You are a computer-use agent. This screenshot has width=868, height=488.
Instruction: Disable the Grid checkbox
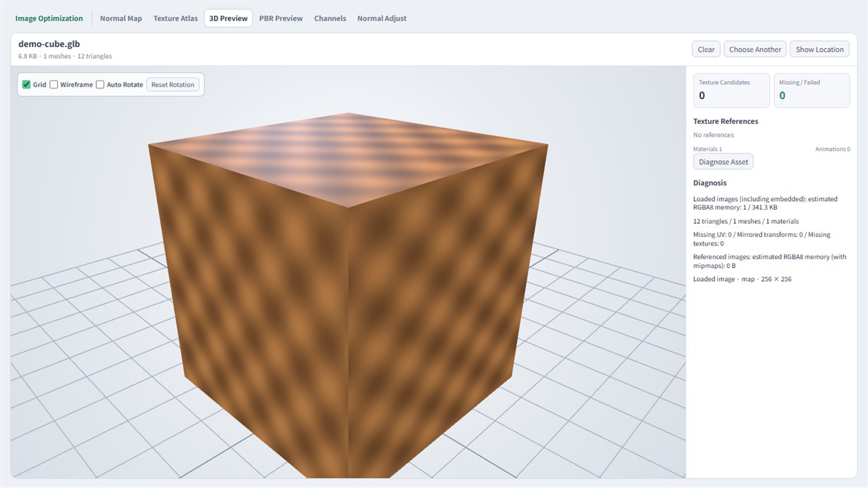coord(27,85)
